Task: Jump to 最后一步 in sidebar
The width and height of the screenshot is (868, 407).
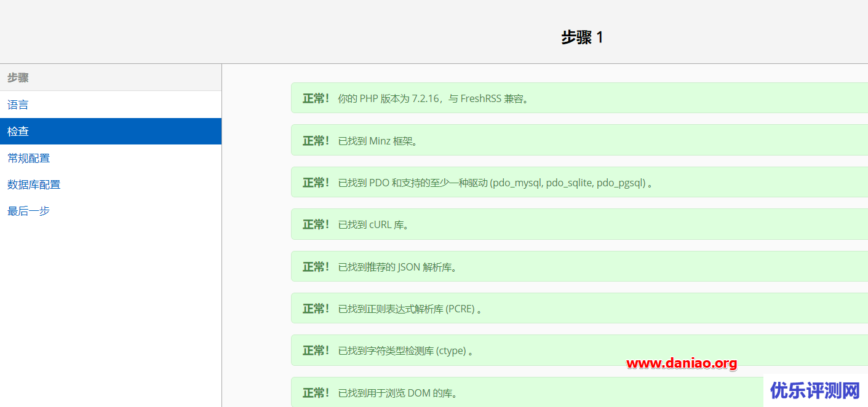Action: (111, 211)
